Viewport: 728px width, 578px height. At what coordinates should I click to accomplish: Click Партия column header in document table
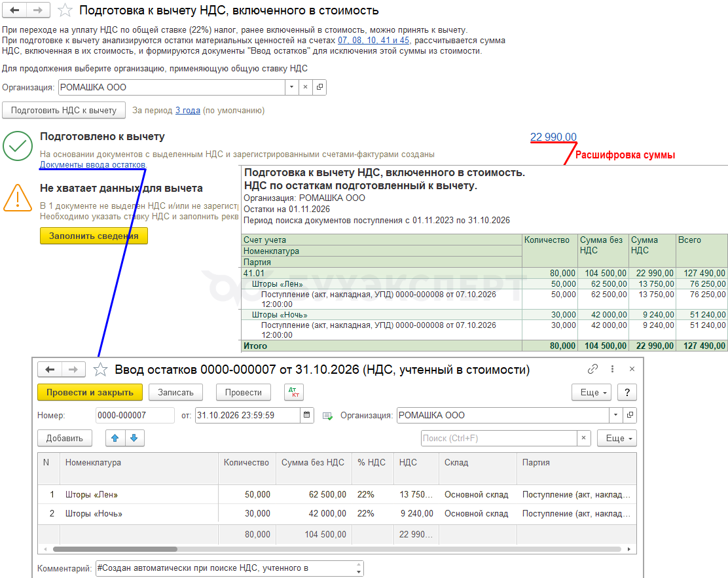(x=576, y=469)
